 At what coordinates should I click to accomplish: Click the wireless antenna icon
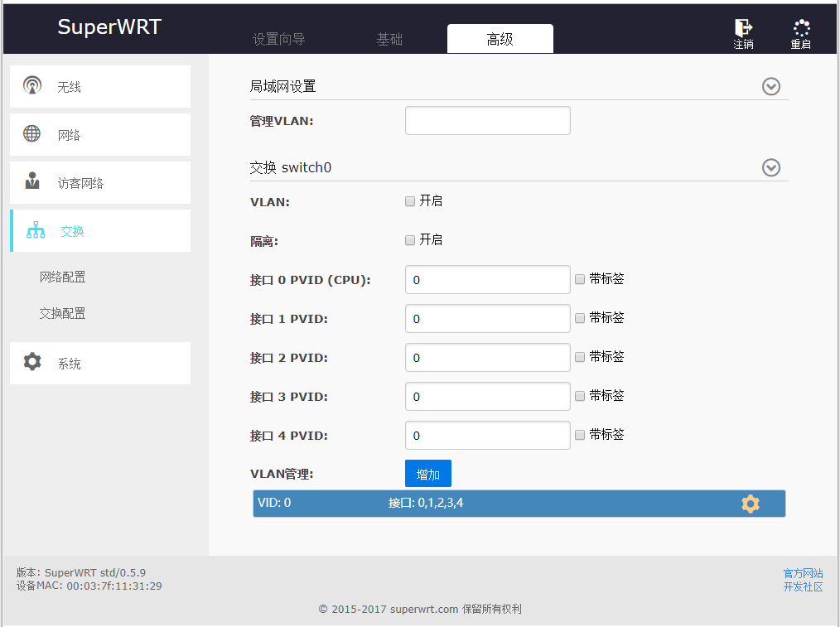coord(32,85)
